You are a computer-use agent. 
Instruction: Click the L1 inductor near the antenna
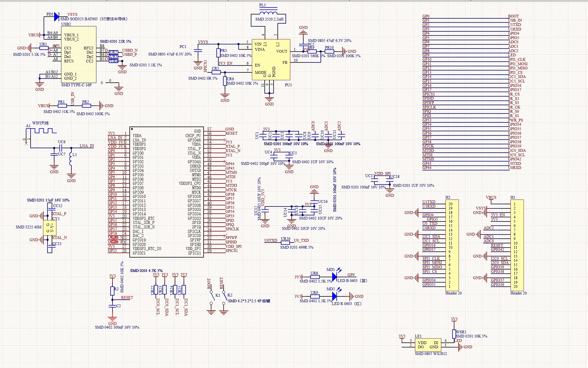(x=71, y=158)
